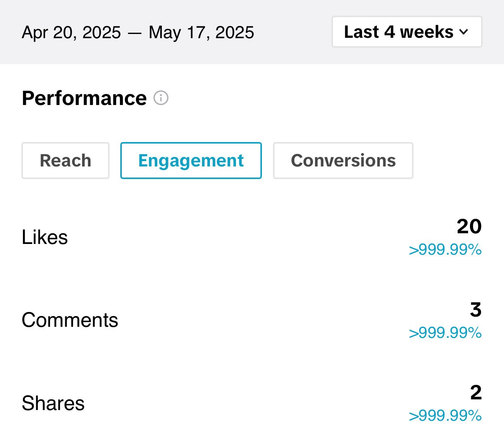Click the percentage change under Likes count
The image size is (504, 436).
coord(445,250)
